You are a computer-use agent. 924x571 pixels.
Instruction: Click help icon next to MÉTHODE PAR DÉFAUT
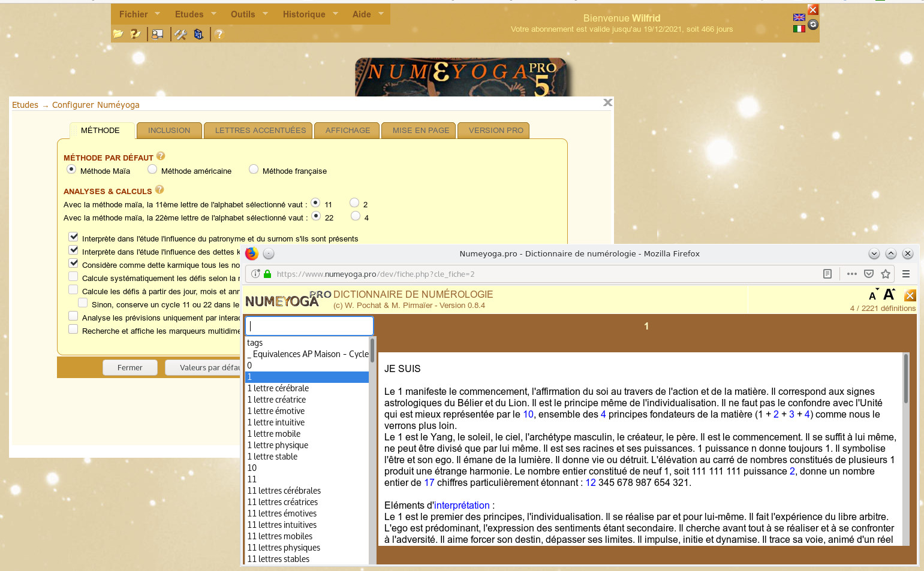[161, 156]
